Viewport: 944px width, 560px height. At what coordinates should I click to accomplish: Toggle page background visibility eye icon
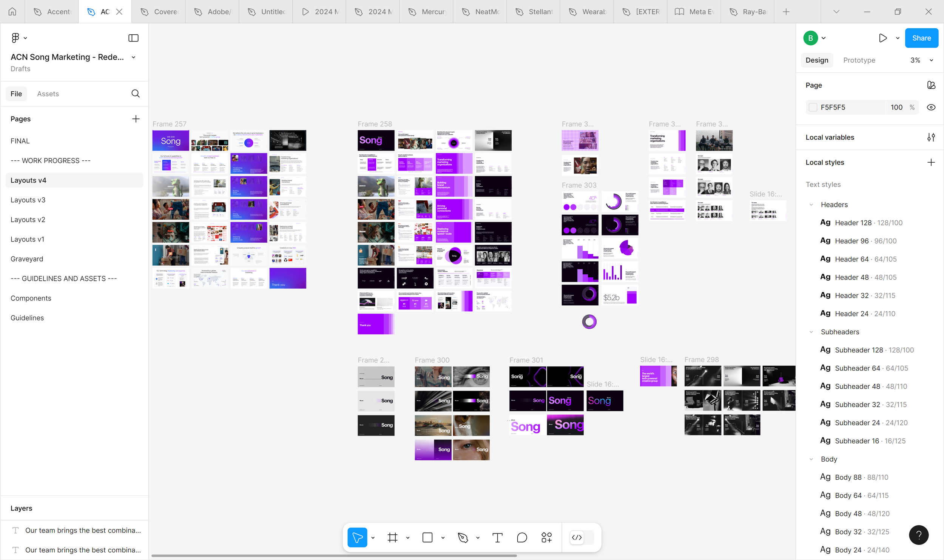pyautogui.click(x=931, y=107)
